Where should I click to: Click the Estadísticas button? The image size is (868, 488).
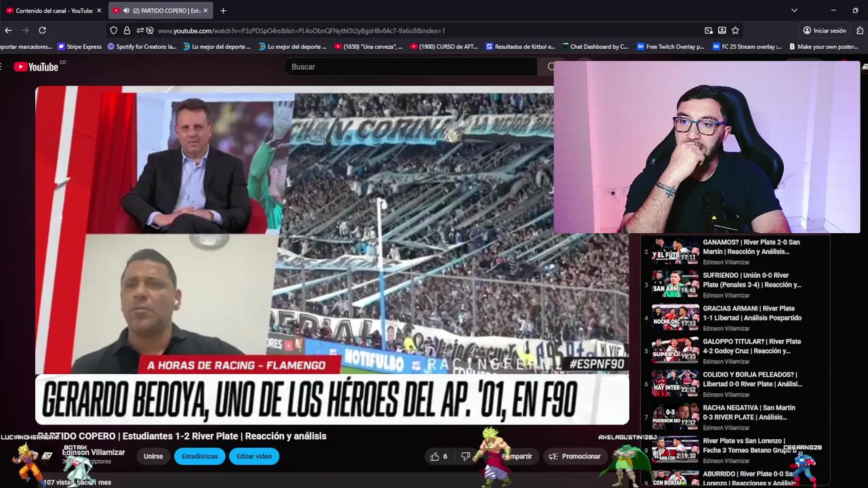(199, 456)
